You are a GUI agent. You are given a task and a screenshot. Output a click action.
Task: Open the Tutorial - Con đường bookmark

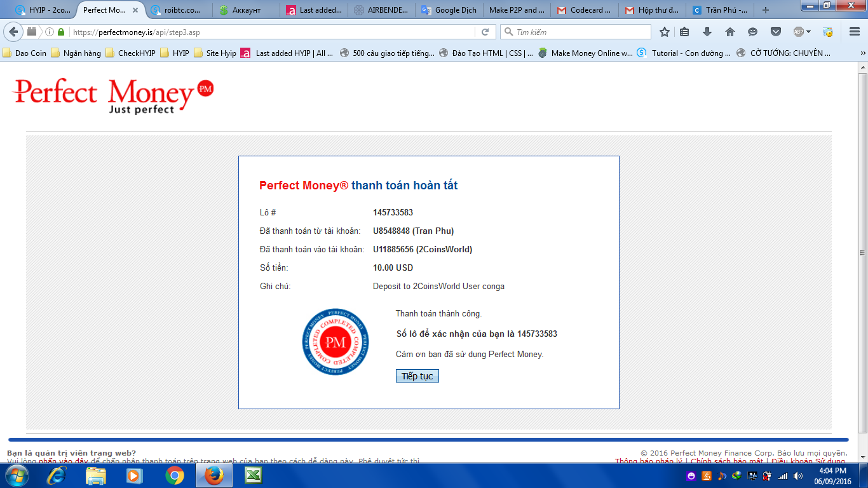click(684, 53)
